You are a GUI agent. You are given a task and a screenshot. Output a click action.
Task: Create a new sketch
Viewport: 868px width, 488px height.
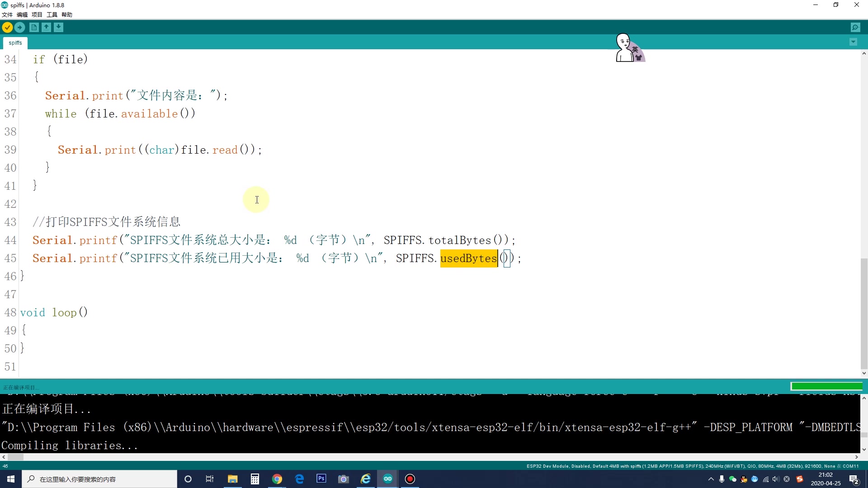pos(34,27)
